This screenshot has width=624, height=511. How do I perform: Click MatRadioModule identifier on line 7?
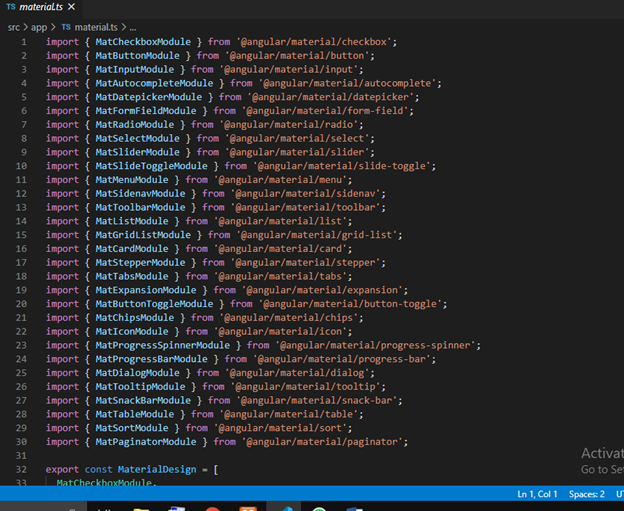(x=135, y=125)
